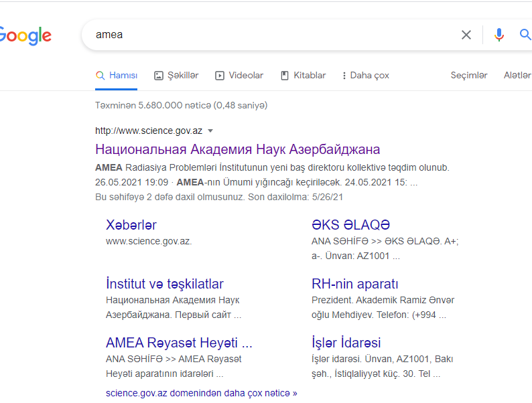
Task: Click snippet text Prezident. Akademik Ramiz Ənvər
Action: 383,300
